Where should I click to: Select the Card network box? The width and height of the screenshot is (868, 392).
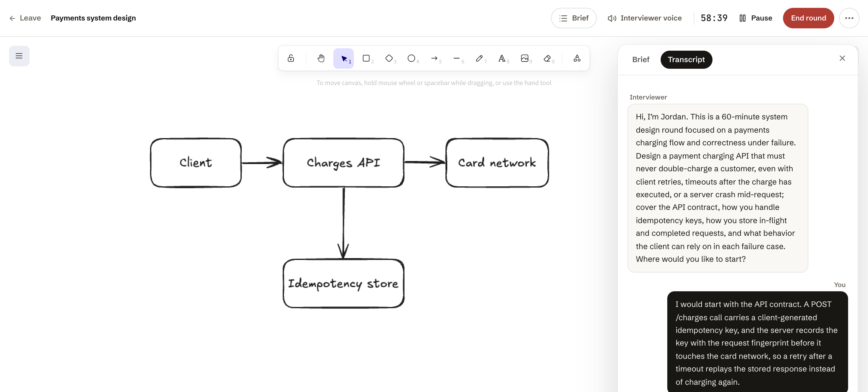[x=497, y=163]
